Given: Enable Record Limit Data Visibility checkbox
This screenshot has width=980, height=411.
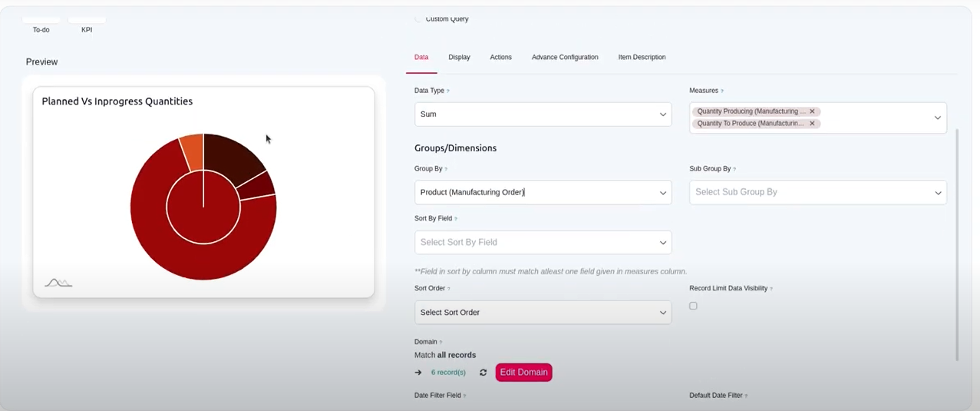Looking at the screenshot, I should [693, 306].
